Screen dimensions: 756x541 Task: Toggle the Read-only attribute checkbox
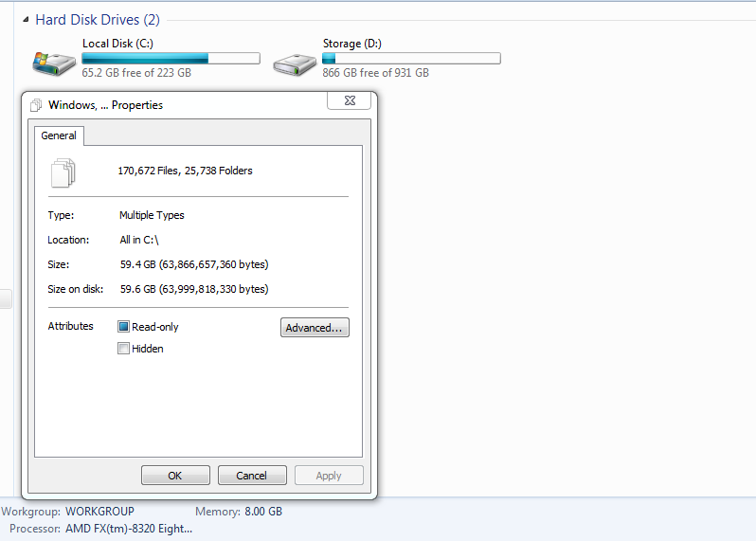(123, 327)
